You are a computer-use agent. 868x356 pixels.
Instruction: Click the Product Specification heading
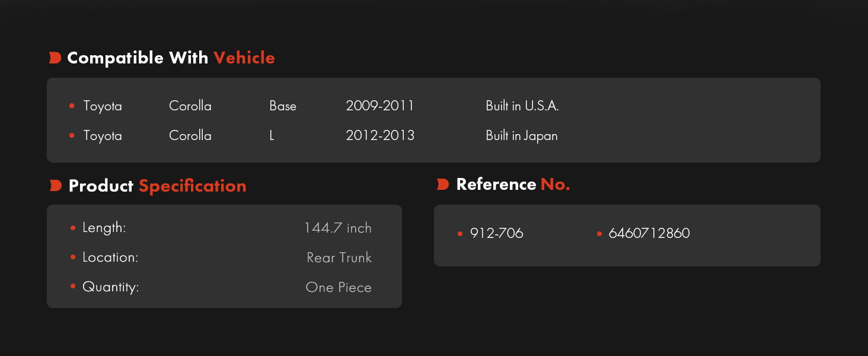coord(157,186)
